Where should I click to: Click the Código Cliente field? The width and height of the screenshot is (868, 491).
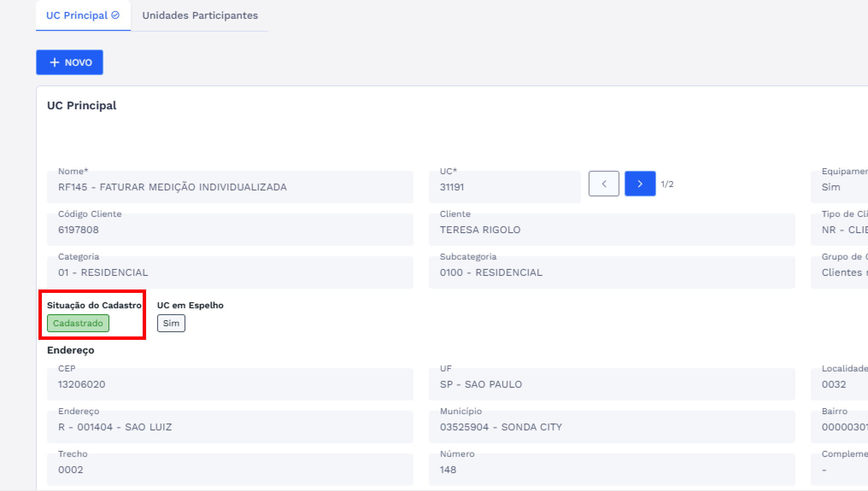click(230, 230)
